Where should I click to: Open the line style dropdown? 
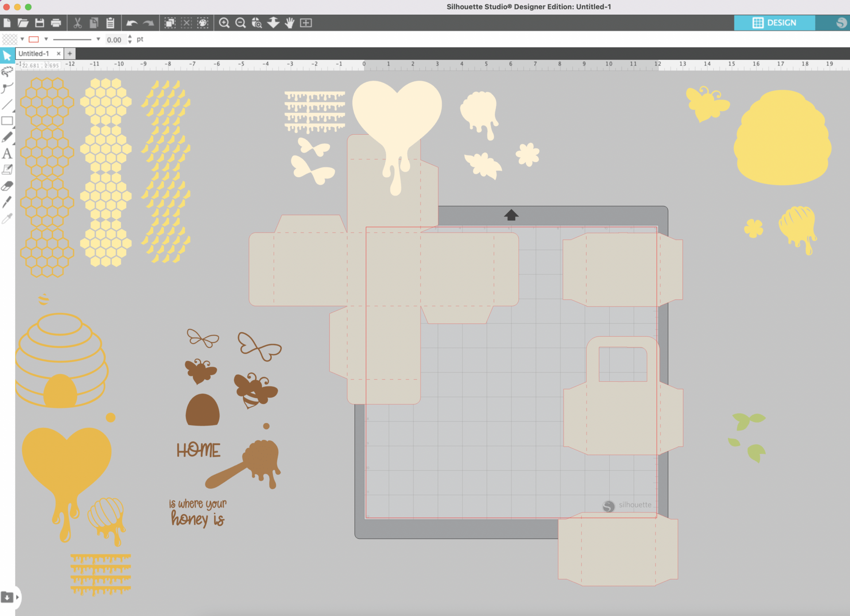(x=98, y=39)
